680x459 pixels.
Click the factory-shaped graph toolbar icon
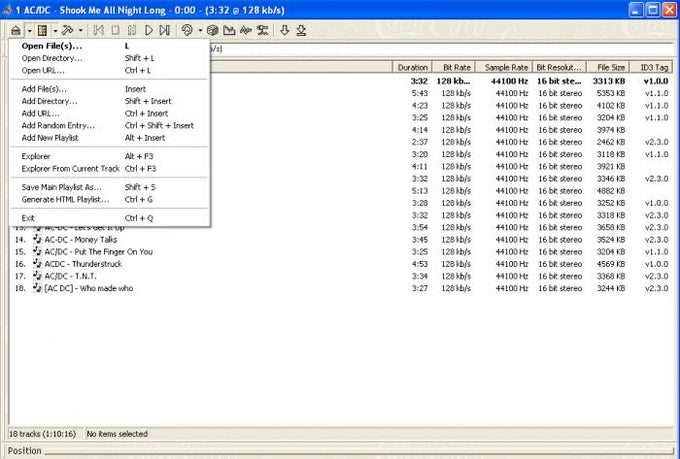[229, 30]
